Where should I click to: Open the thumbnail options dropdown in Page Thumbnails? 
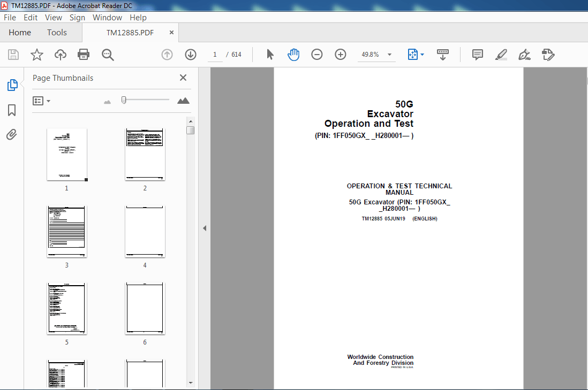click(x=42, y=101)
